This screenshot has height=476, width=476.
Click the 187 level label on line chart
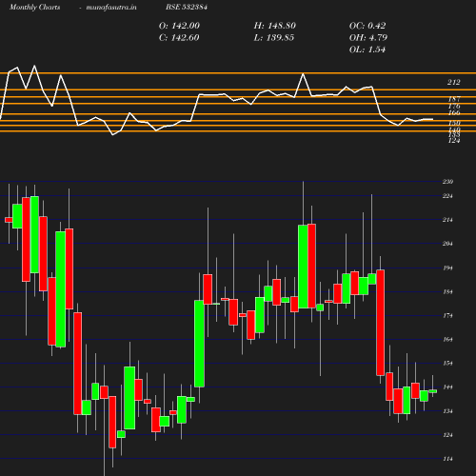coord(454,99)
